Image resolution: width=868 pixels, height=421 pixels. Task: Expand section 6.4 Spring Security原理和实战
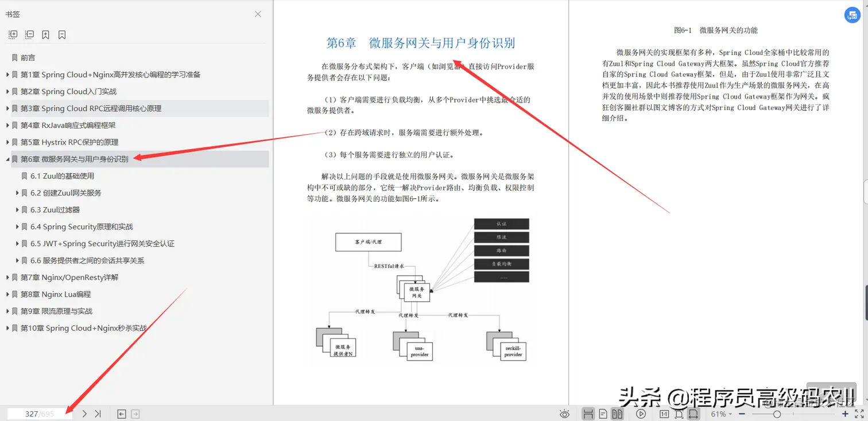17,227
